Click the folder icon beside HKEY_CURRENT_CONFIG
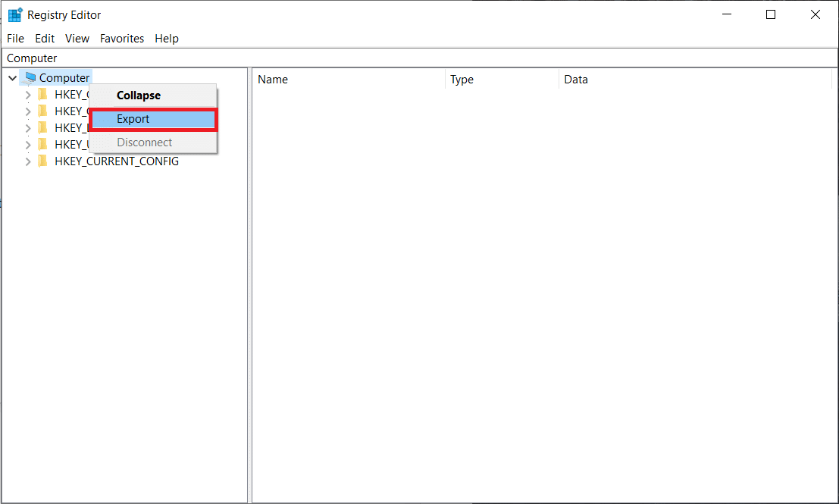839x504 pixels. [x=42, y=161]
